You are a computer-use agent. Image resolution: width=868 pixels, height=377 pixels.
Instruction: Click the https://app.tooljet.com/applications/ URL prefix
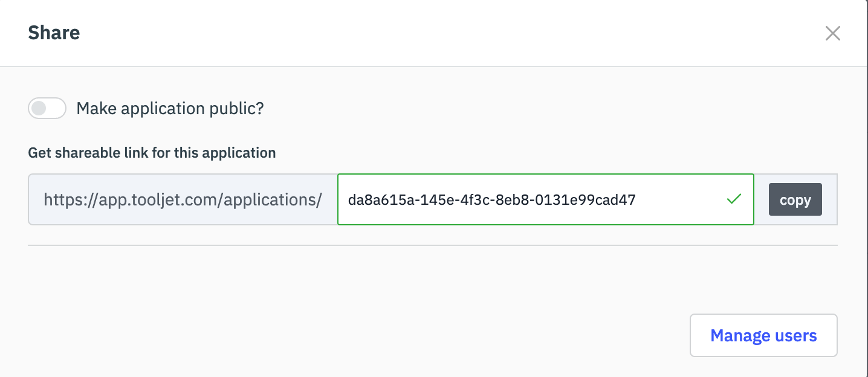pos(183,200)
